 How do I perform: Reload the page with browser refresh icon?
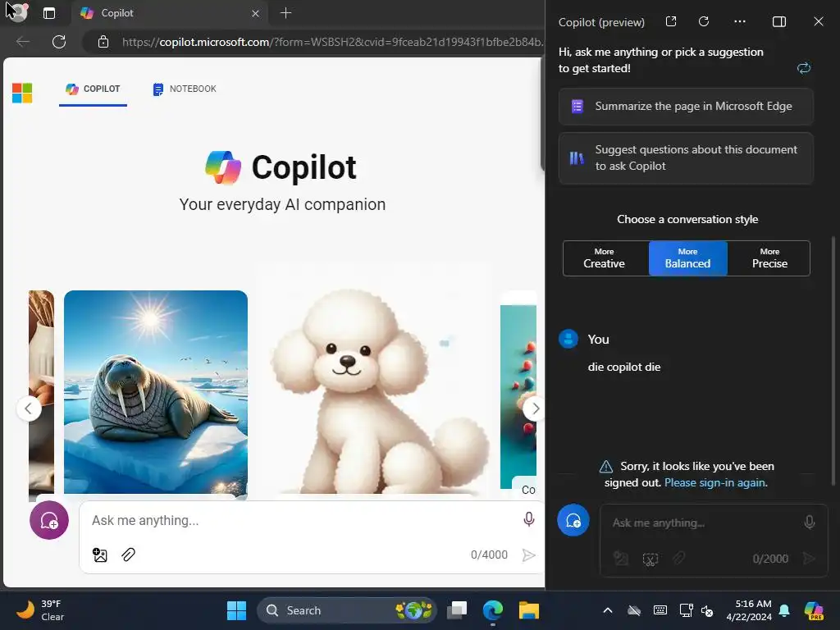[59, 42]
